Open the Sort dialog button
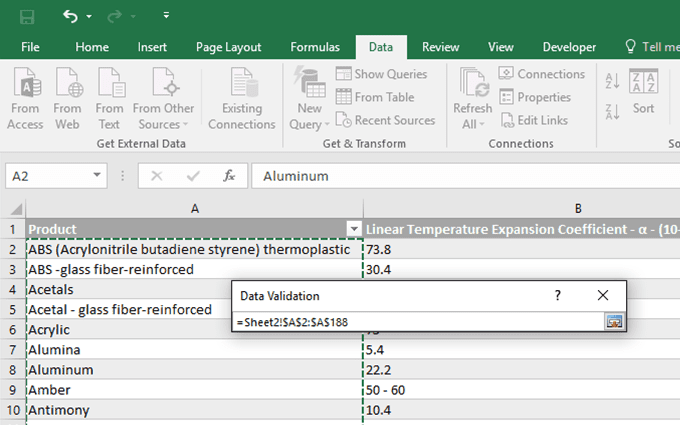Viewport: 680px width, 425px height. 644,92
